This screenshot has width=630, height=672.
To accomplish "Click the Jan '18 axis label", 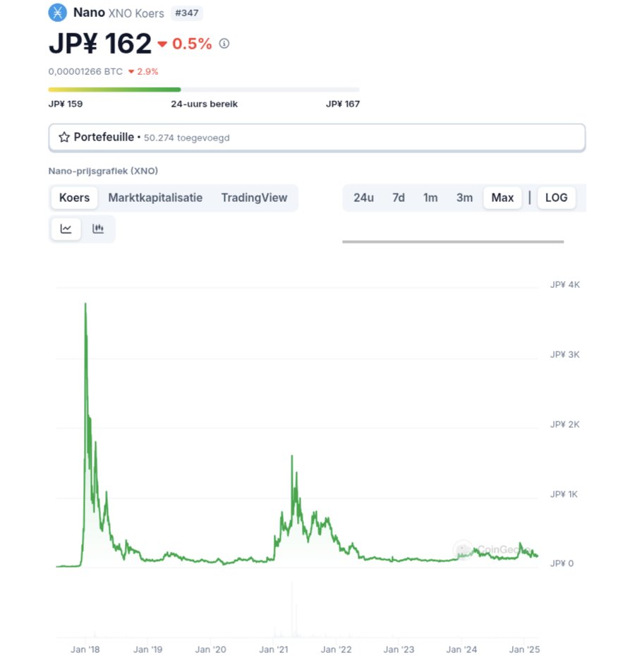I will pyautogui.click(x=85, y=649).
